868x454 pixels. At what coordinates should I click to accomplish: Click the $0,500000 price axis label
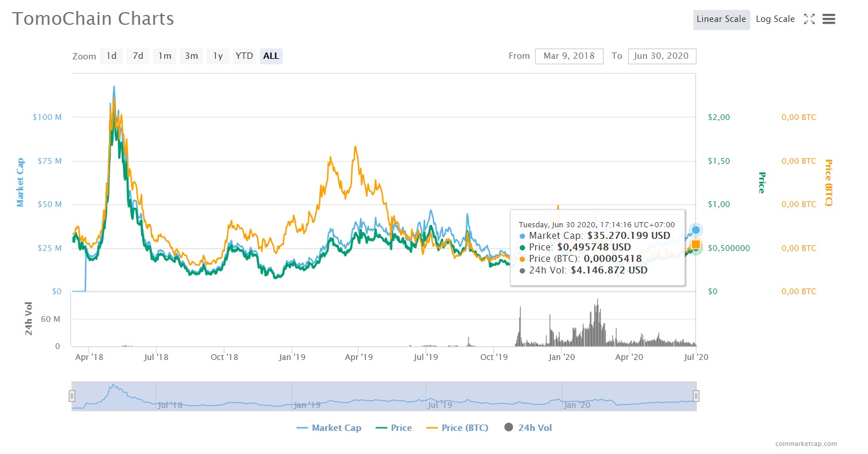click(729, 248)
